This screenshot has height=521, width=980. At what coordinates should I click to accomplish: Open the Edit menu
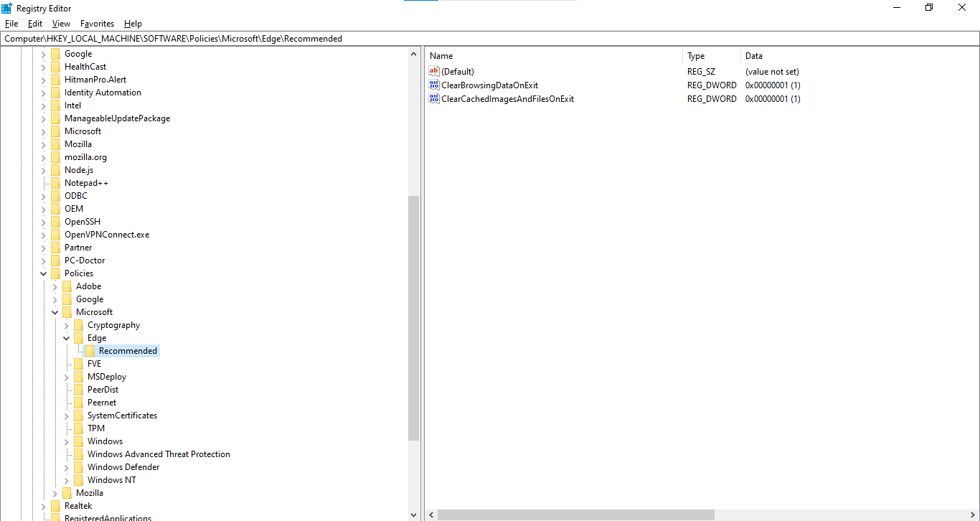(35, 24)
